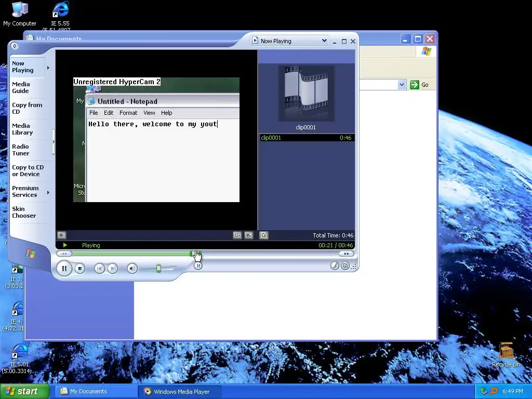Click Windows Media Player taskbar button
The width and height of the screenshot is (532, 399).
coord(180,392)
